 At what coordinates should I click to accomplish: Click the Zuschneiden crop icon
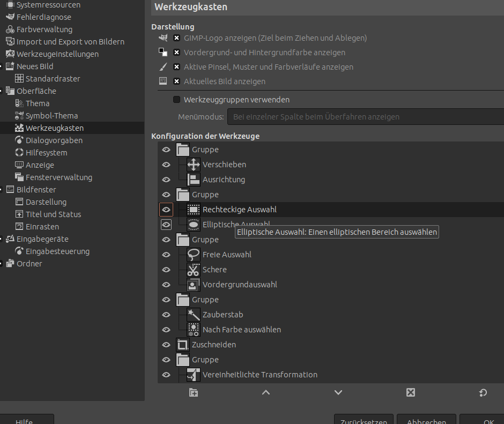183,345
